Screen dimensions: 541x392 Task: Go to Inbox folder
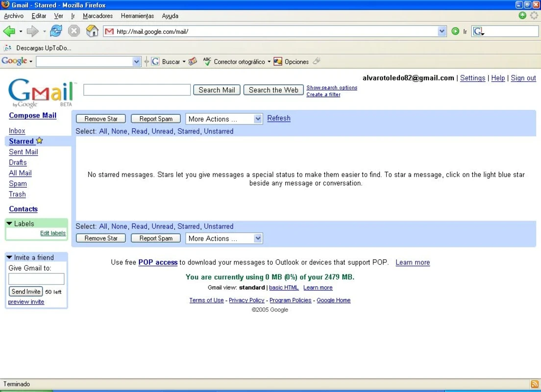(x=17, y=131)
